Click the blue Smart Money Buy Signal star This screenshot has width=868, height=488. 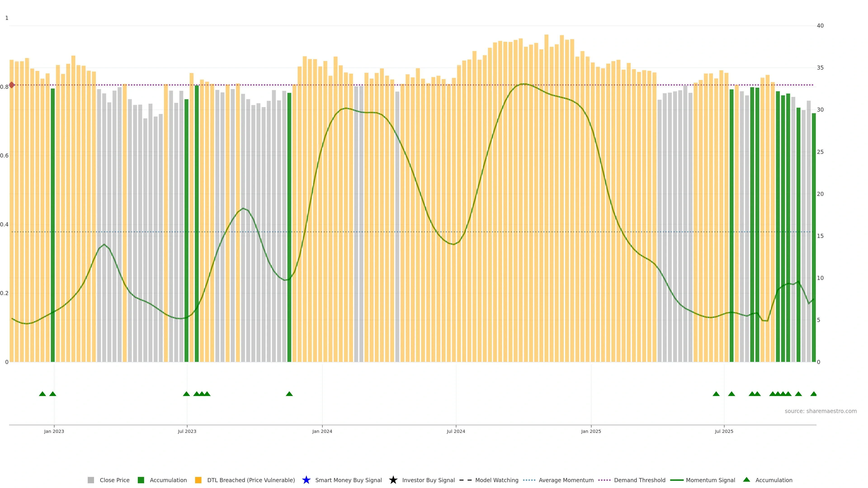point(306,480)
